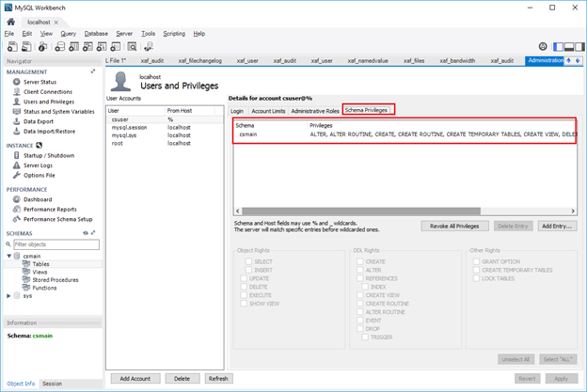This screenshot has width=587, height=392.
Task: Open the File menu
Action: [9, 34]
